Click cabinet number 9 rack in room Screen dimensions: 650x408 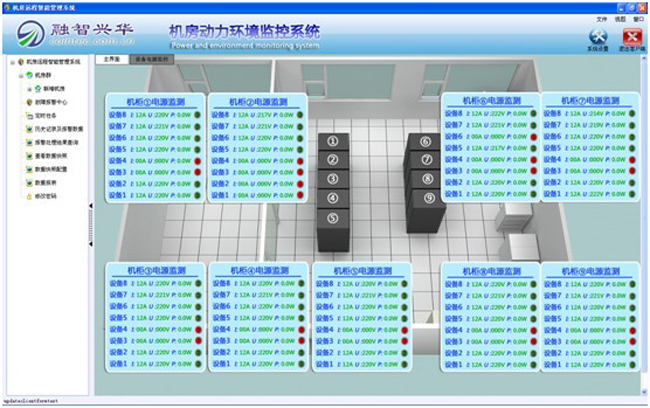coord(429,197)
